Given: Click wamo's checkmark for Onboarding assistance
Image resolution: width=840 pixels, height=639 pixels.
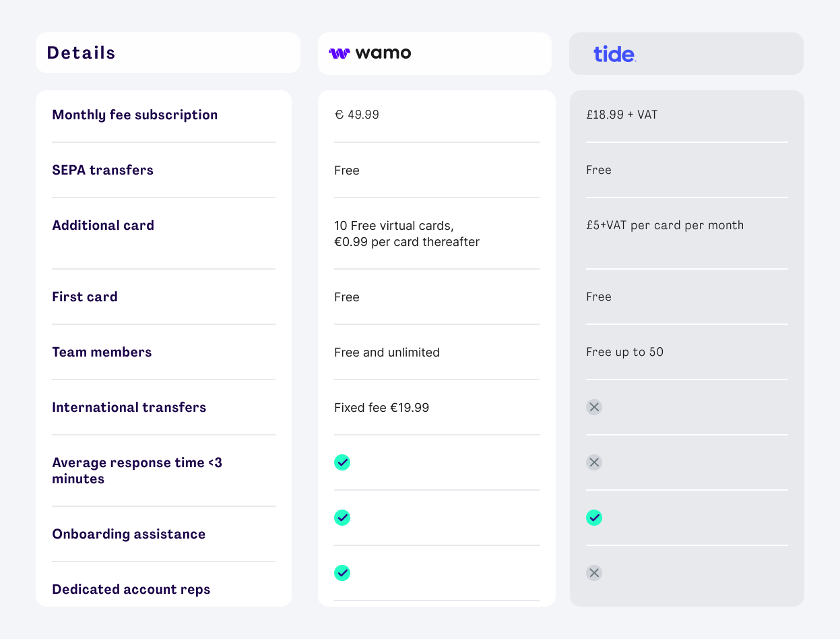Looking at the screenshot, I should [342, 518].
